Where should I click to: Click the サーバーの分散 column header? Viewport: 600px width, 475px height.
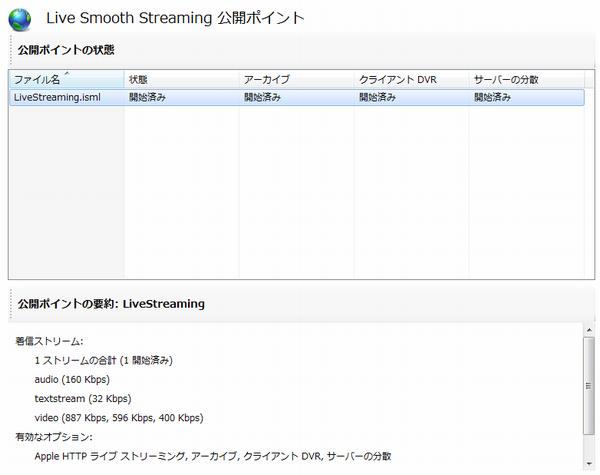[x=527, y=79]
